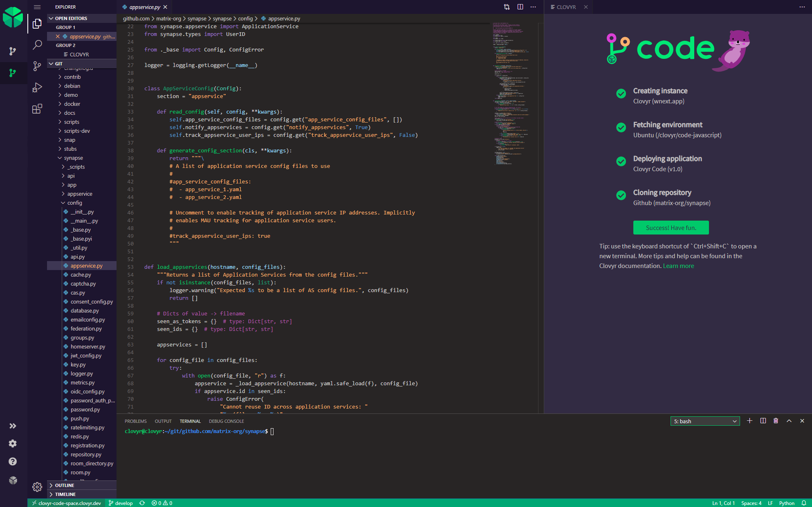Viewport: 812px width, 507px height.
Task: Expand the scripts-dev folder
Action: (77, 131)
